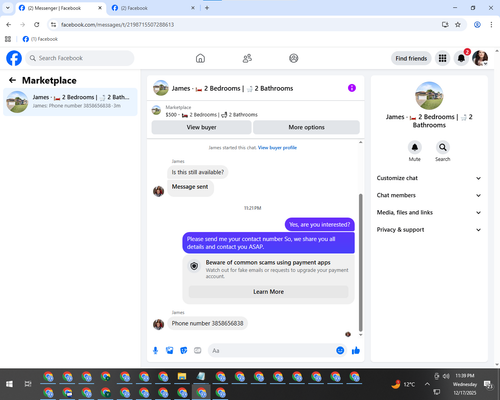The height and width of the screenshot is (400, 500).
Task: Click the Yes, are you interested? message
Action: pos(319,225)
